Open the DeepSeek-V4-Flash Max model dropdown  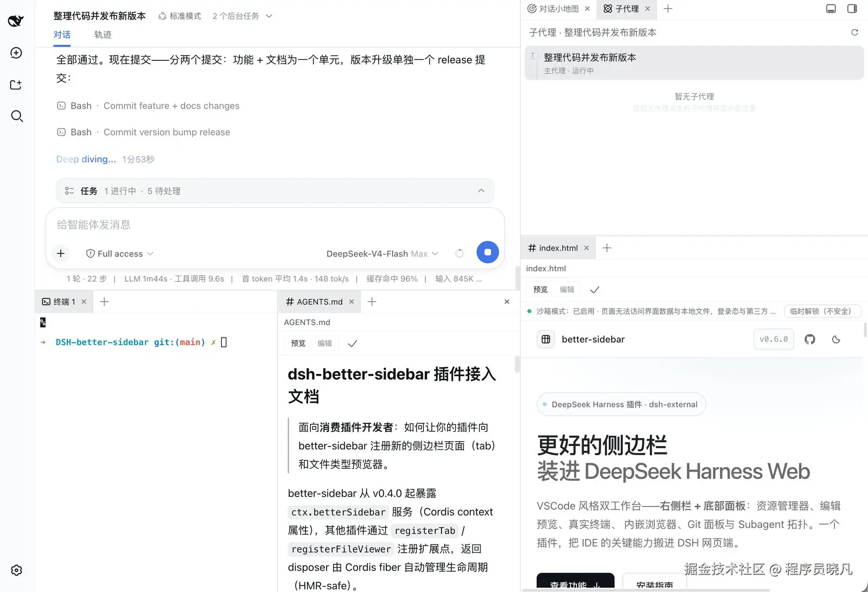[x=382, y=253]
